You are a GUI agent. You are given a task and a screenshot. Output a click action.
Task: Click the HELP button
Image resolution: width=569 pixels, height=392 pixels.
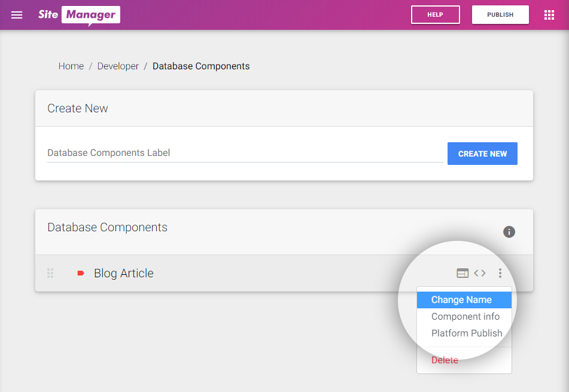(x=435, y=15)
